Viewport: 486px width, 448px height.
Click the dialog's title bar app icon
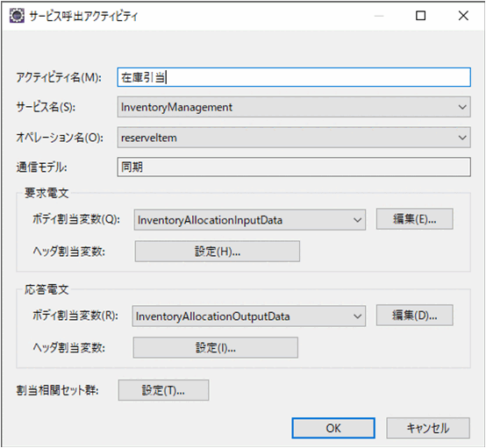[17, 16]
